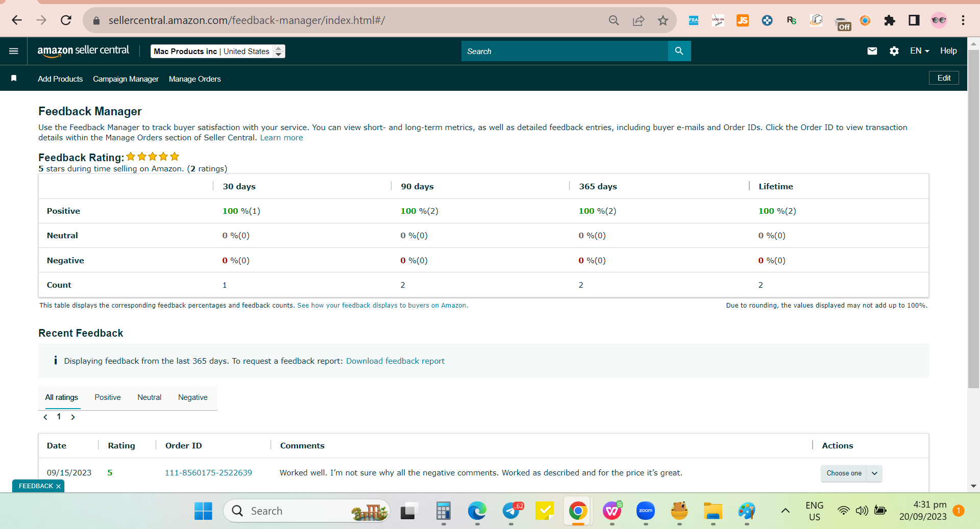The width and height of the screenshot is (980, 529).
Task: Close the FEEDBACK widget with X
Action: pyautogui.click(x=59, y=486)
